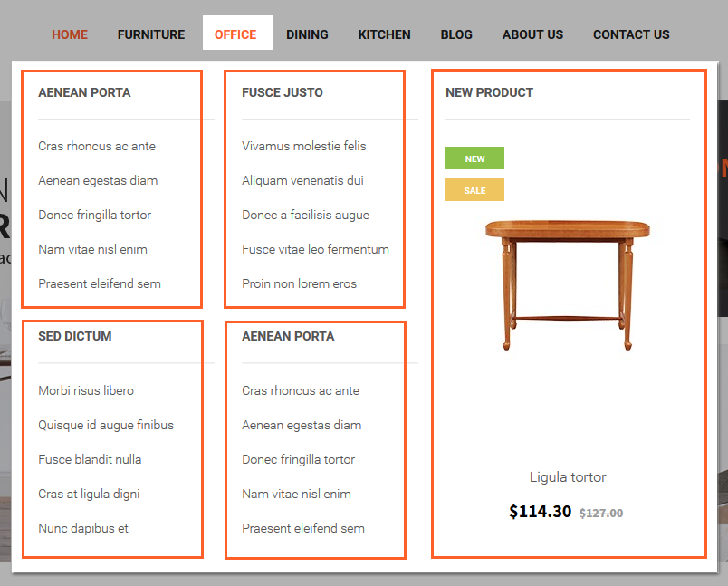The width and height of the screenshot is (728, 586).
Task: Click the SED DICTUM column heading
Action: click(x=75, y=336)
